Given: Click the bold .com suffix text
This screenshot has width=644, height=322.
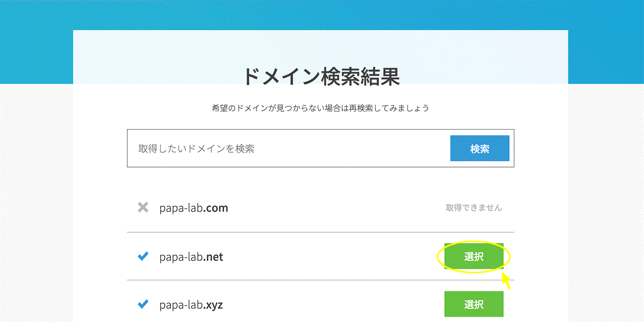Looking at the screenshot, I should tap(216, 208).
